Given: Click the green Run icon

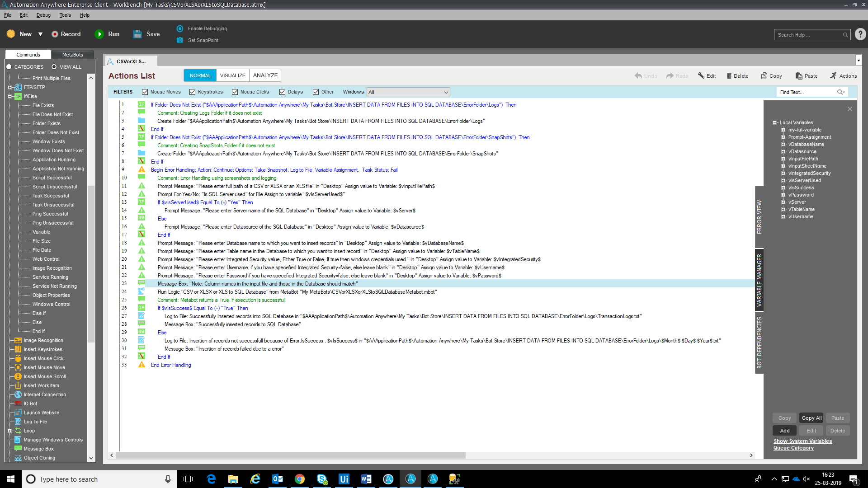Looking at the screenshot, I should (99, 34).
